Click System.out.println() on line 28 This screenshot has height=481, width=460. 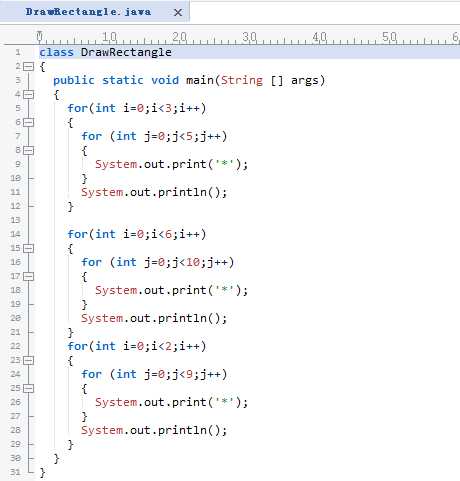click(x=154, y=430)
